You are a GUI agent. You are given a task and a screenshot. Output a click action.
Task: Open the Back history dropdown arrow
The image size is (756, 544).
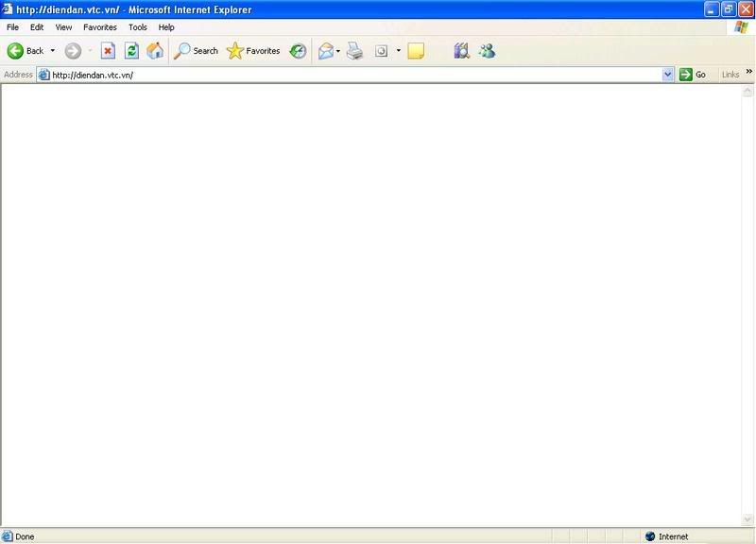(53, 51)
